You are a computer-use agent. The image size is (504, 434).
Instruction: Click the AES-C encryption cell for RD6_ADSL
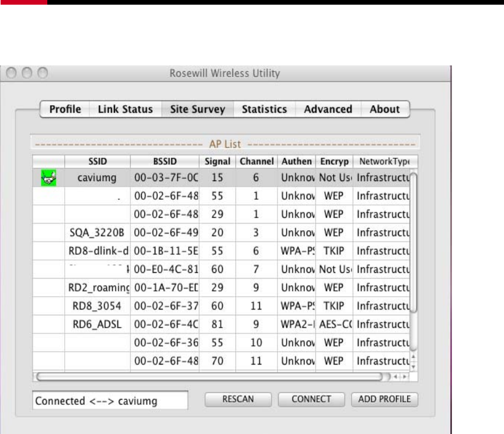[x=334, y=324]
